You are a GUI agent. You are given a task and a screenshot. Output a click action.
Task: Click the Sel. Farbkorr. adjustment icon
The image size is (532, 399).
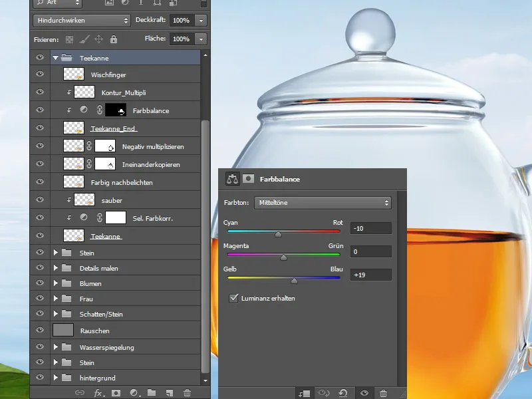tap(84, 217)
